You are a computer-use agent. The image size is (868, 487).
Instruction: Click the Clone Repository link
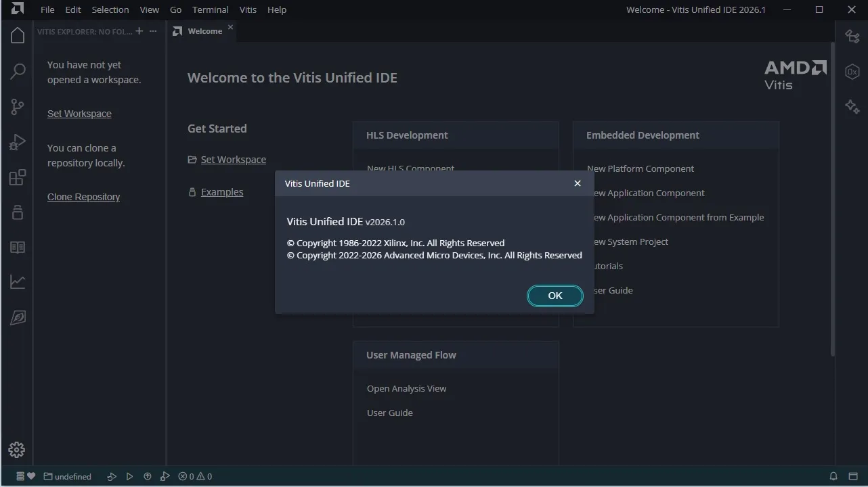click(x=83, y=197)
